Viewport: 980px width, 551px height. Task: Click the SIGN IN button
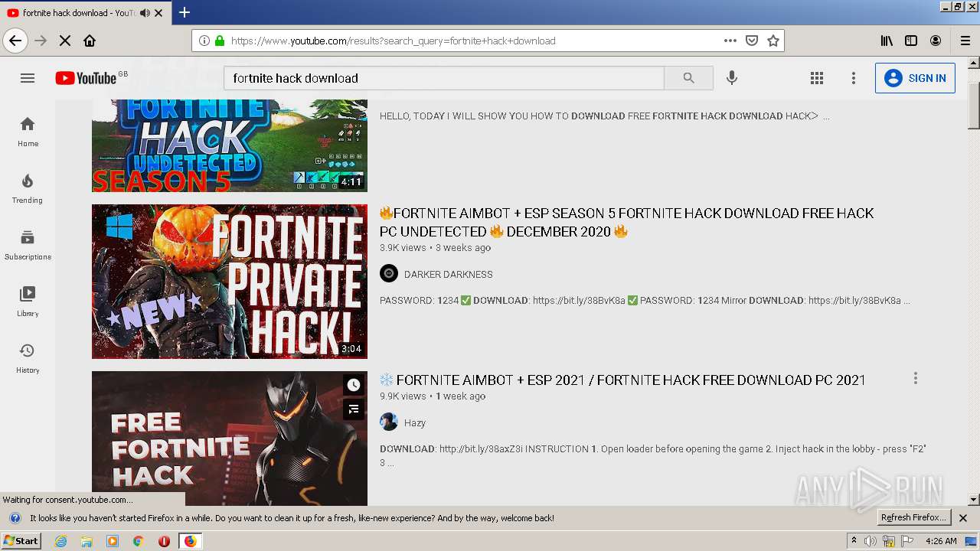915,78
